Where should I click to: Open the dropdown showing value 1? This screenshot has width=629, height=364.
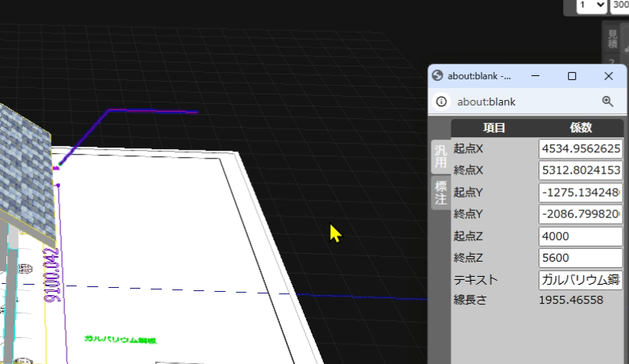tap(592, 6)
